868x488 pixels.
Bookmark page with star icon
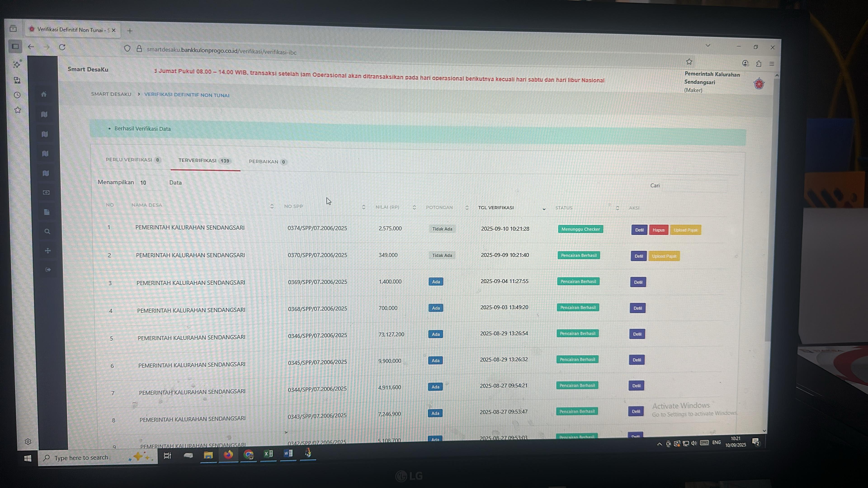pos(689,62)
